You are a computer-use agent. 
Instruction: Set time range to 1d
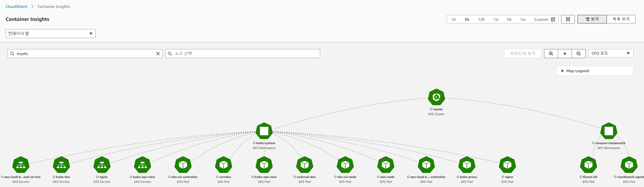pos(496,19)
